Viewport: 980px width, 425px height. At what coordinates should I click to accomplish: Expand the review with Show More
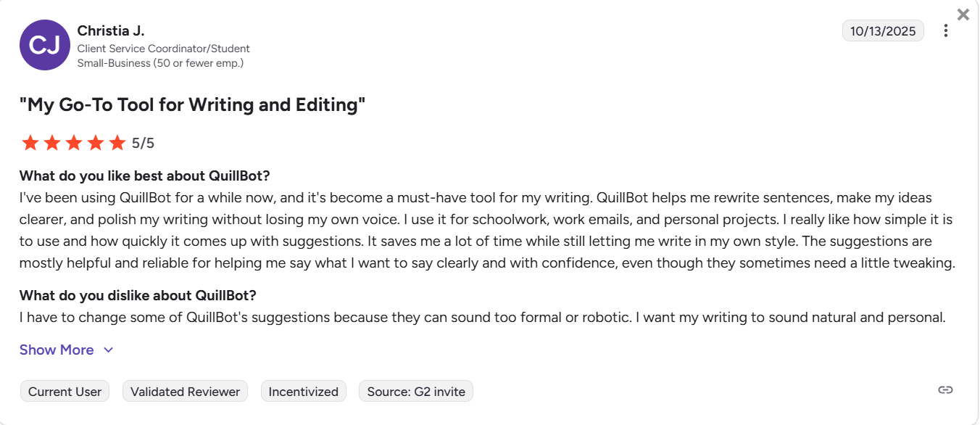pos(57,350)
